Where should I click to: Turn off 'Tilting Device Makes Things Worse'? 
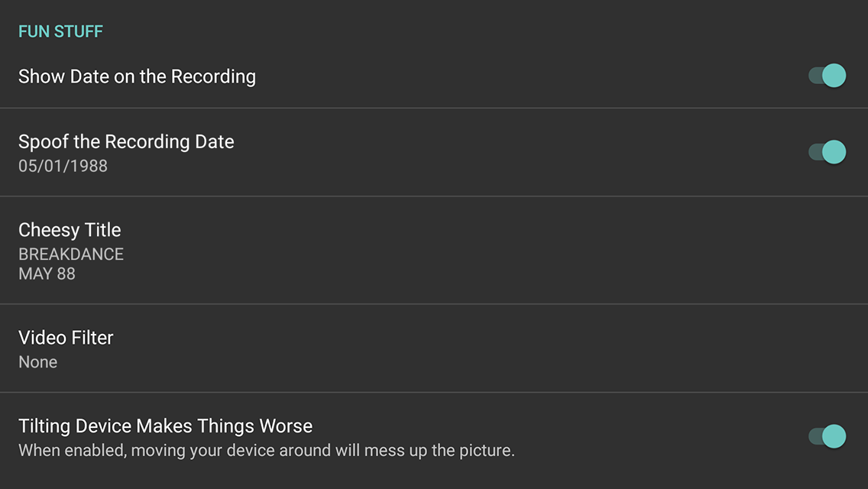[826, 436]
